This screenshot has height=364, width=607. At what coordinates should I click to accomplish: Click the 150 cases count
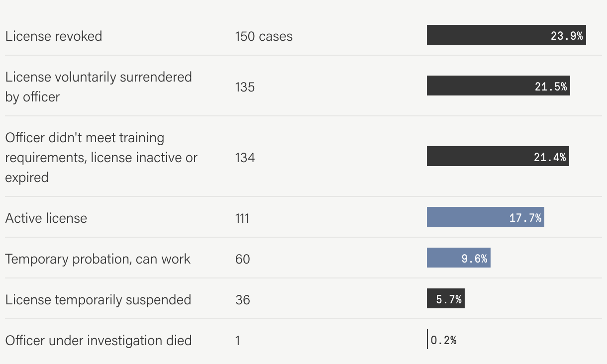pyautogui.click(x=264, y=36)
